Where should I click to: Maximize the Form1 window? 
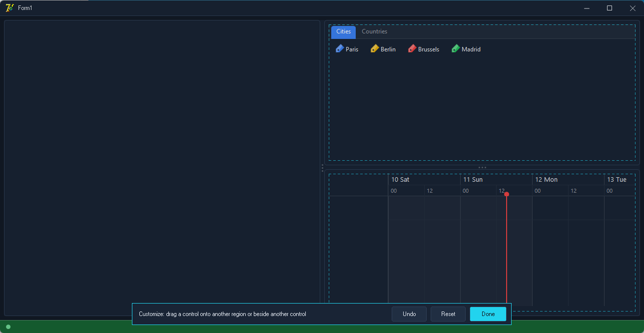(x=610, y=8)
